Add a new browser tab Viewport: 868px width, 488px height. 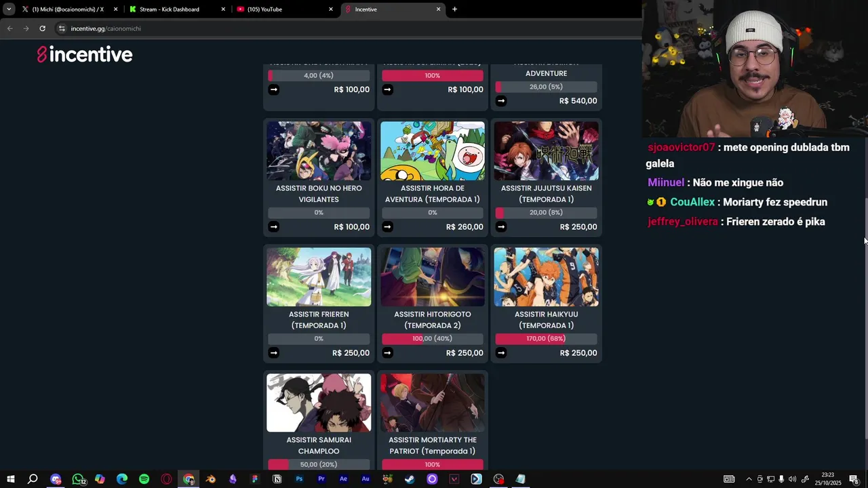point(454,9)
